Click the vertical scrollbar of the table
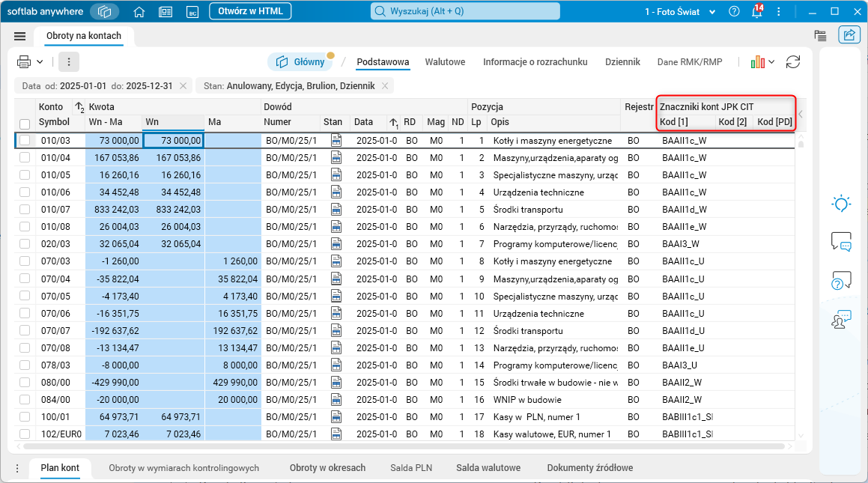The width and height of the screenshot is (868, 483). 801,145
